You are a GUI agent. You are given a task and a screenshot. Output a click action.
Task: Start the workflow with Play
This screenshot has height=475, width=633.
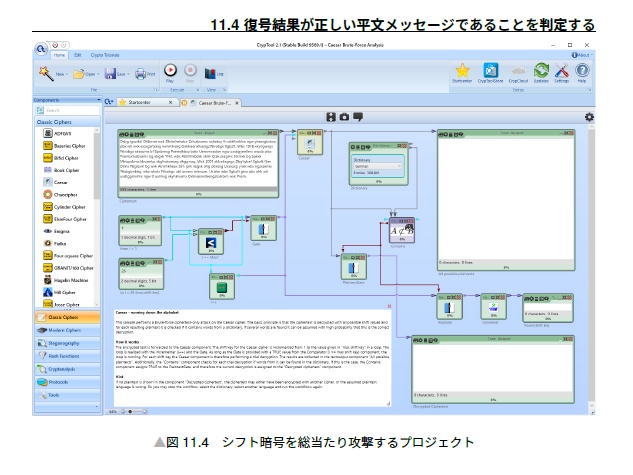click(170, 70)
